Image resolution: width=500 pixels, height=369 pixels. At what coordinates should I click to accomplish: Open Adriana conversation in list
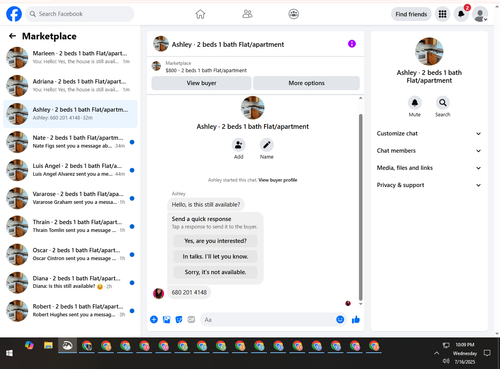click(70, 86)
